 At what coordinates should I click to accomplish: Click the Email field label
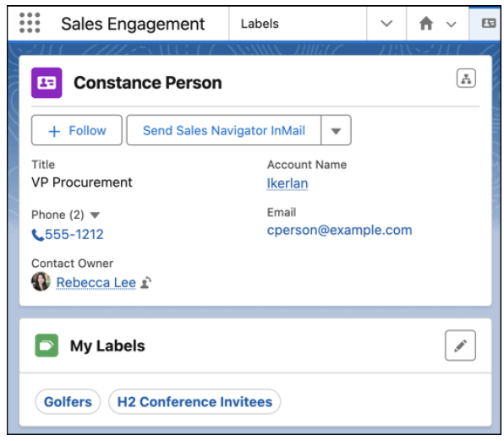tap(282, 212)
